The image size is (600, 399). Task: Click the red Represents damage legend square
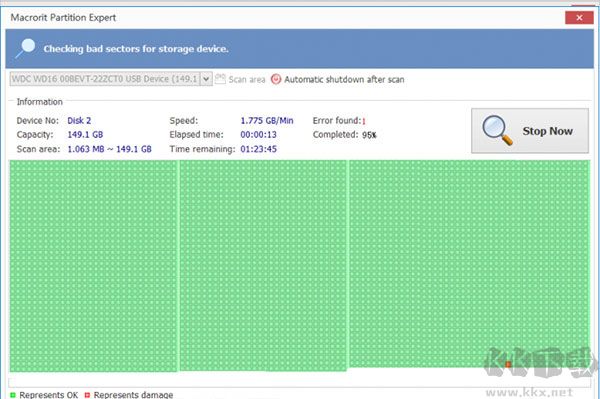pos(87,394)
